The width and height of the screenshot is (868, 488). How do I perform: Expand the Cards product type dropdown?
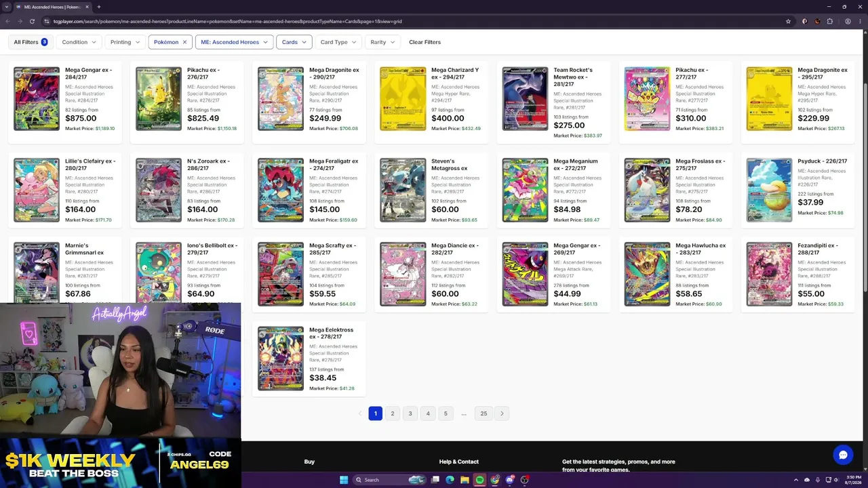[294, 42]
